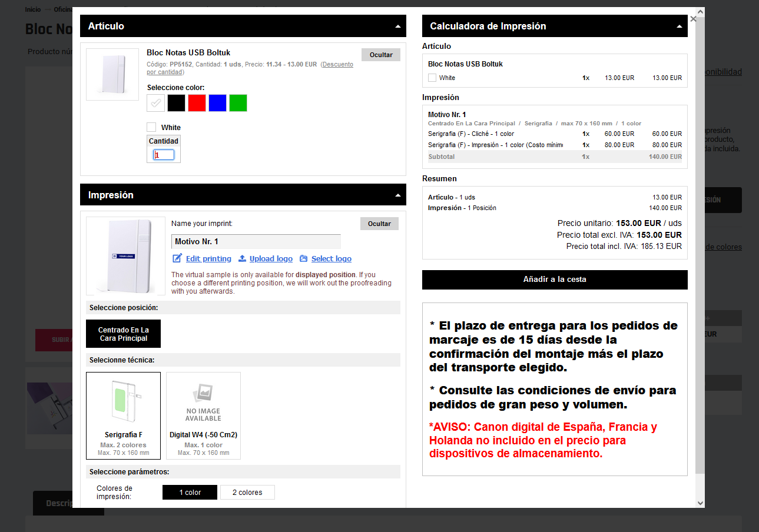The width and height of the screenshot is (759, 532).
Task: Click the Upload logo arrow icon
Action: click(242, 258)
